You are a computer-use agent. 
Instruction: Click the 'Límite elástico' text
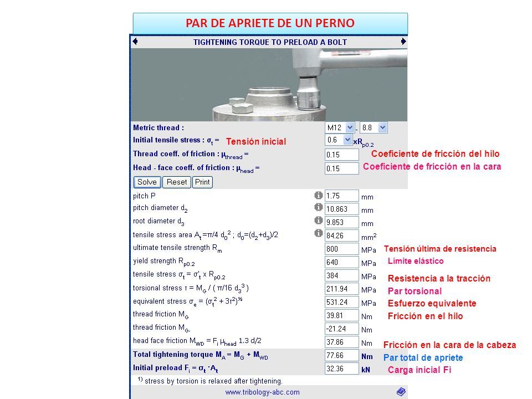coord(416,261)
